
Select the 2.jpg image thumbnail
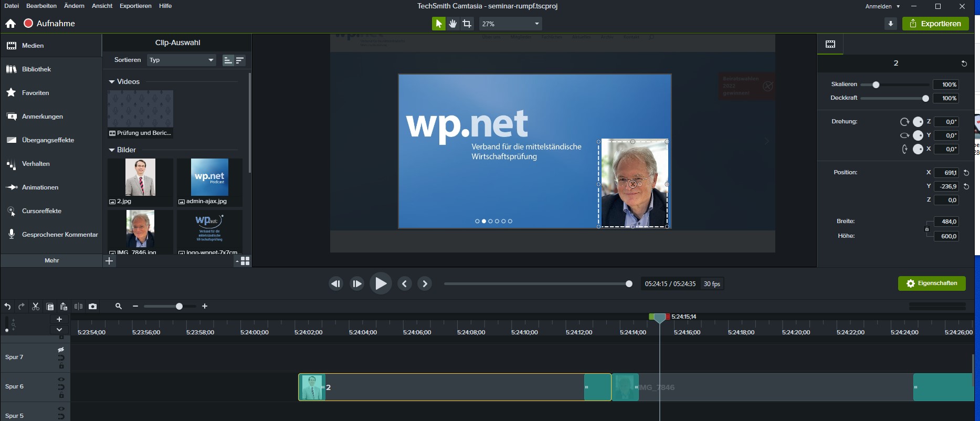point(140,177)
